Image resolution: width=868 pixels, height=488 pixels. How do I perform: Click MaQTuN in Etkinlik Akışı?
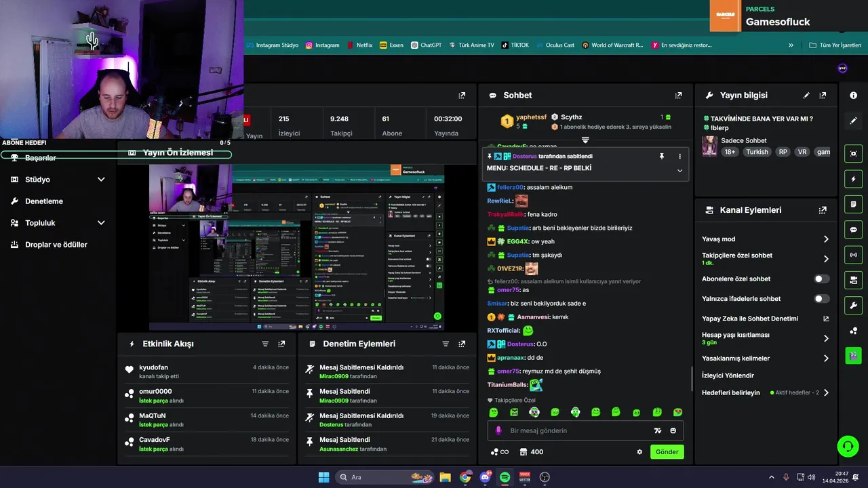(153, 415)
